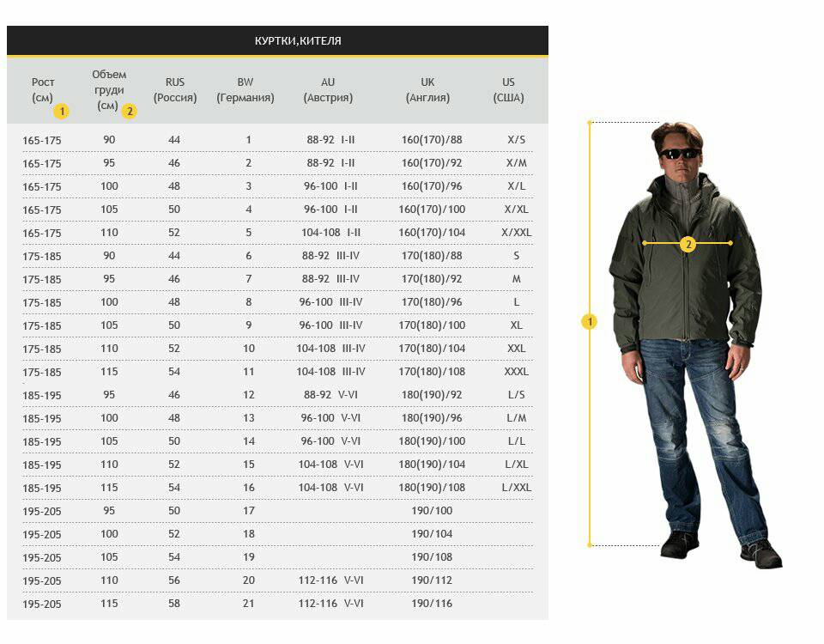Click yellow badge 2 on the jacket chest
Image resolution: width=824 pixels, height=644 pixels.
point(688,244)
